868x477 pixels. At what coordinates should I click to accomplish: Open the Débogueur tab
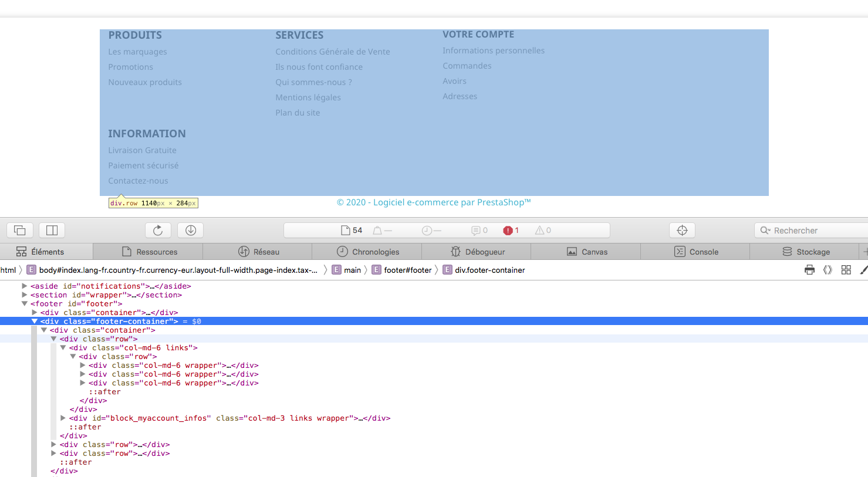pyautogui.click(x=477, y=252)
